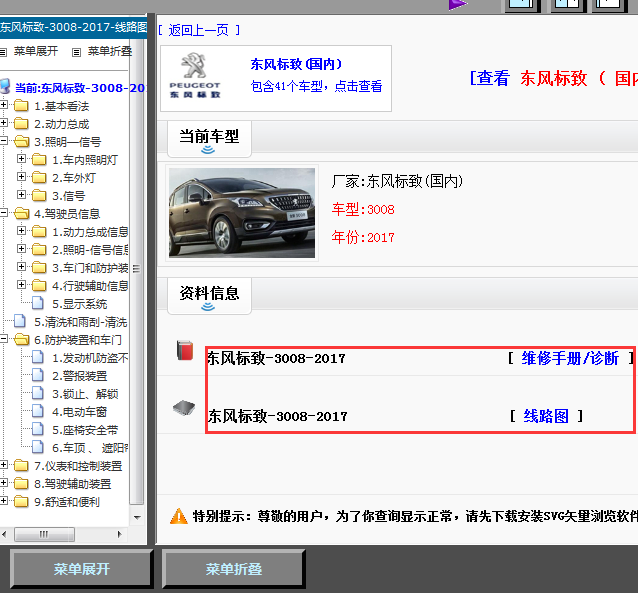
Task: Expand the 2.动力总成 tree node
Action: coord(4,123)
